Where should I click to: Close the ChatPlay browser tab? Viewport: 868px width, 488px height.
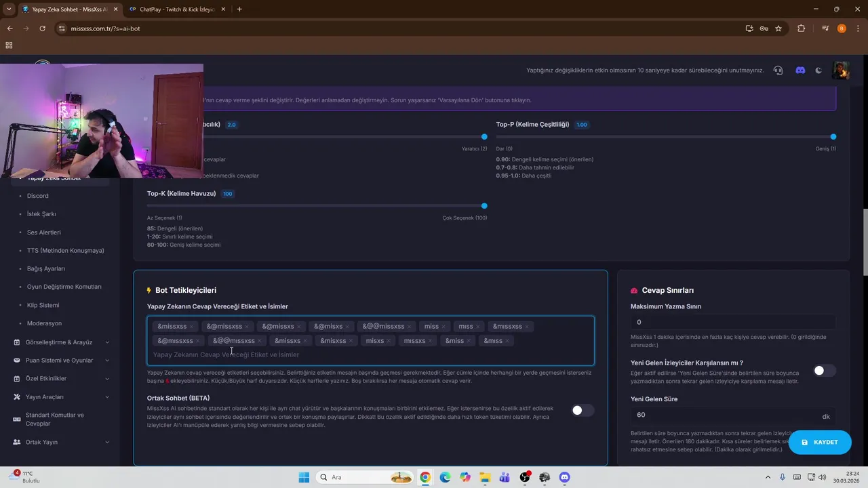tap(222, 9)
